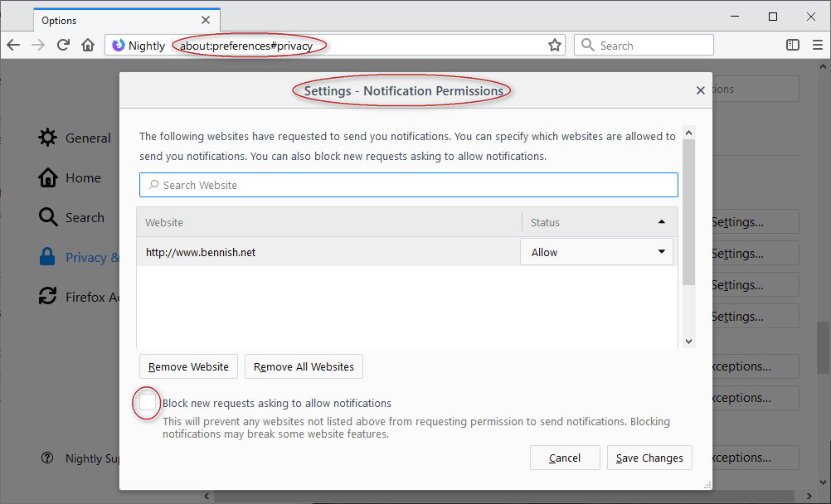The image size is (831, 504).
Task: Open Search settings via the magnifier icon
Action: click(x=47, y=217)
